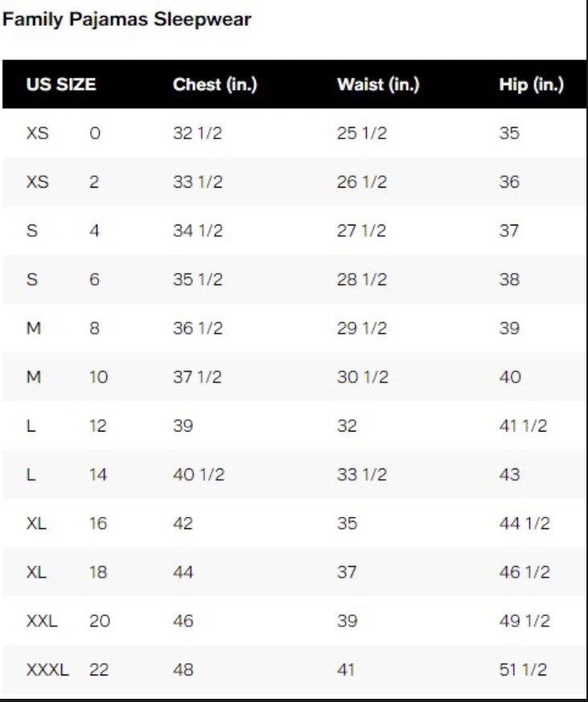Select the XXL size label
The width and height of the screenshot is (588, 702).
42,621
